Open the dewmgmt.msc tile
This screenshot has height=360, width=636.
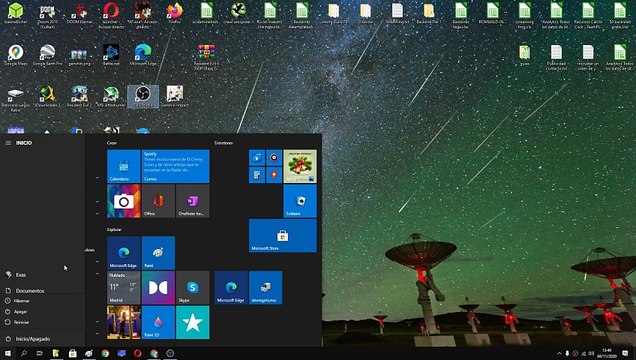coord(266,288)
